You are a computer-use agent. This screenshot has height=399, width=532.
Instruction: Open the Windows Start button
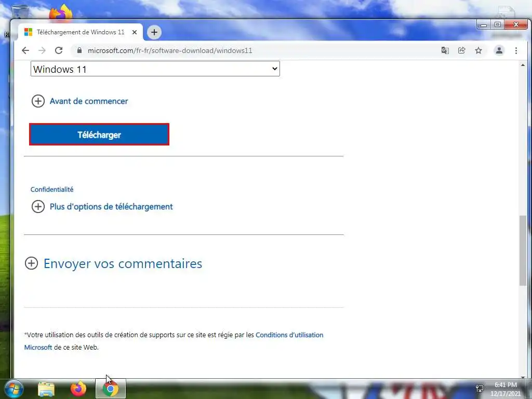pos(14,389)
